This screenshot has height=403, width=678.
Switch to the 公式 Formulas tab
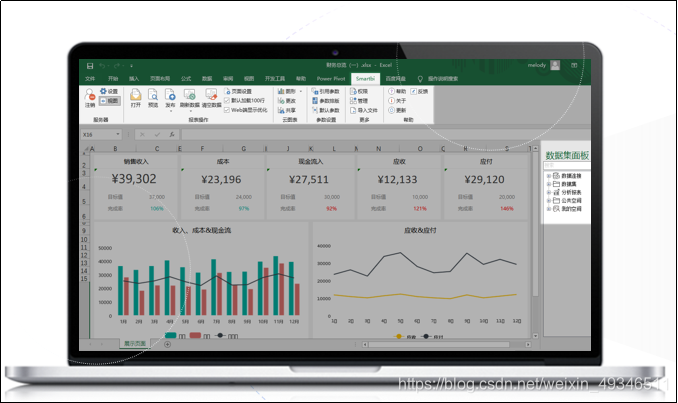point(186,79)
